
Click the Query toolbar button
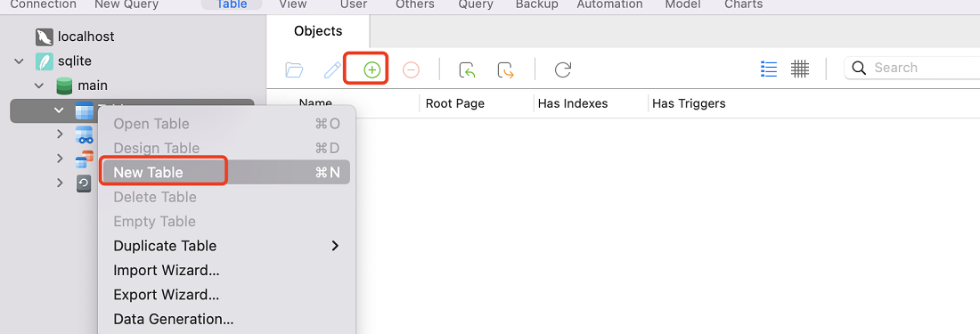click(x=476, y=4)
